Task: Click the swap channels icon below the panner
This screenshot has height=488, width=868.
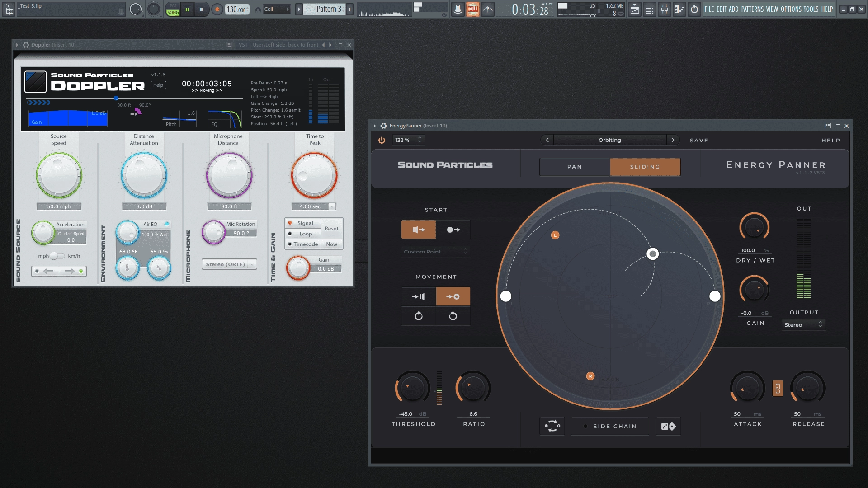Action: (552, 426)
